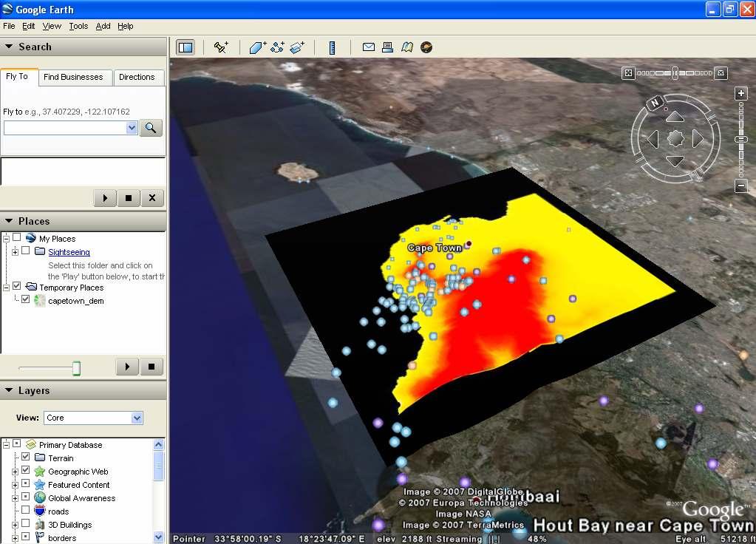The image size is (756, 544).
Task: Switch to Sky view with planet icon
Action: pyautogui.click(x=426, y=47)
